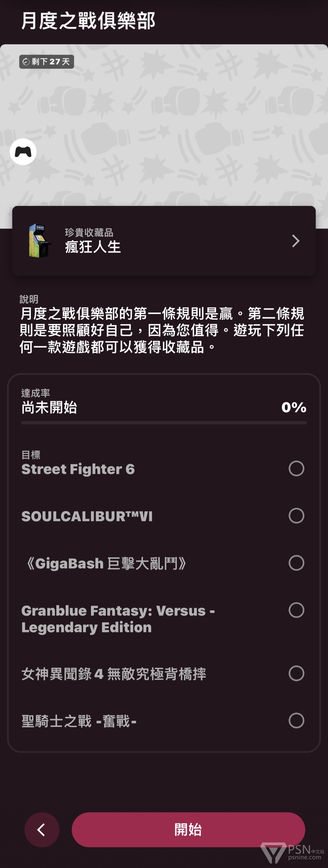328x868 pixels.
Task: Tap the 剩下 27 天 remaining-days badge
Action: coord(46,62)
